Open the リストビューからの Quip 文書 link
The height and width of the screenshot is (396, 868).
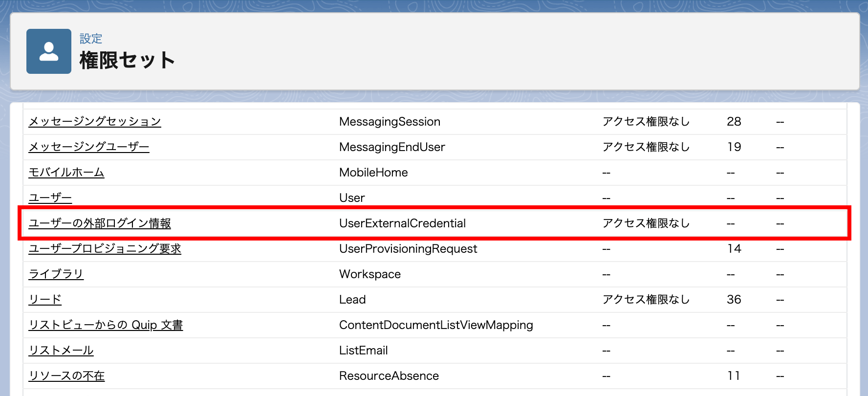(x=106, y=325)
